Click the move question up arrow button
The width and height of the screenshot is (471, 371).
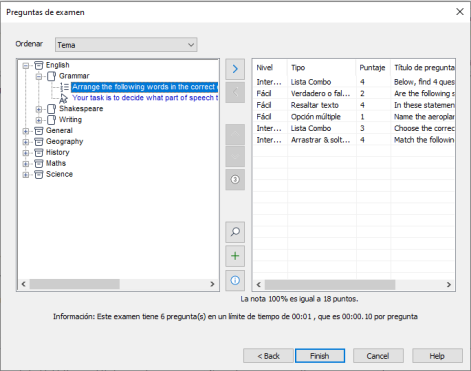[x=235, y=134]
